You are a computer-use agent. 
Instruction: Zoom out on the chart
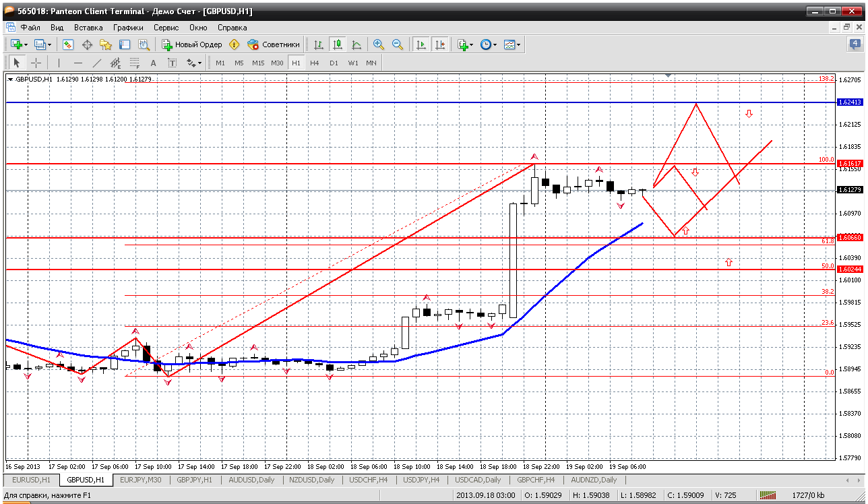click(398, 44)
